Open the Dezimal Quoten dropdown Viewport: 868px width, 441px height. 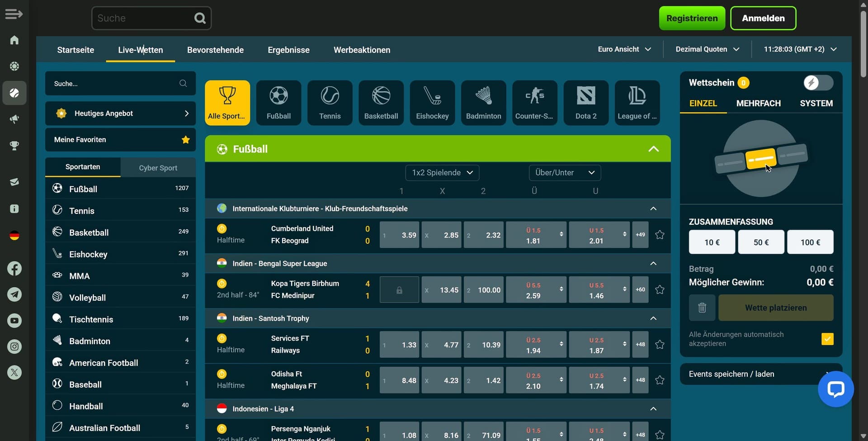(x=707, y=49)
